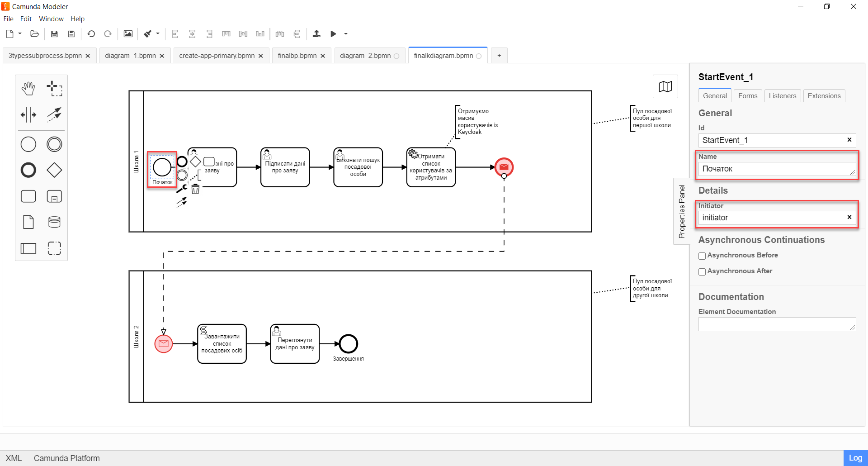Image resolution: width=868 pixels, height=466 pixels.
Task: Switch to the Listeners properties tab
Action: pos(782,96)
